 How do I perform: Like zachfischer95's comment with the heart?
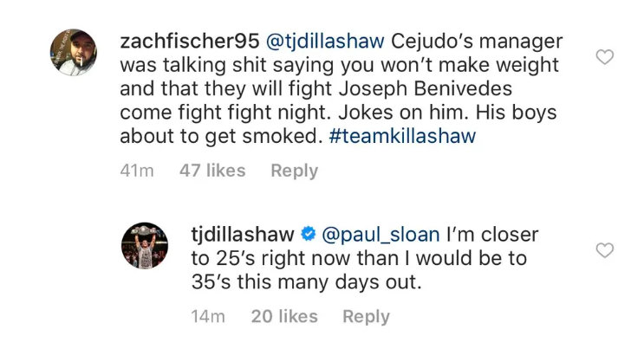(606, 57)
